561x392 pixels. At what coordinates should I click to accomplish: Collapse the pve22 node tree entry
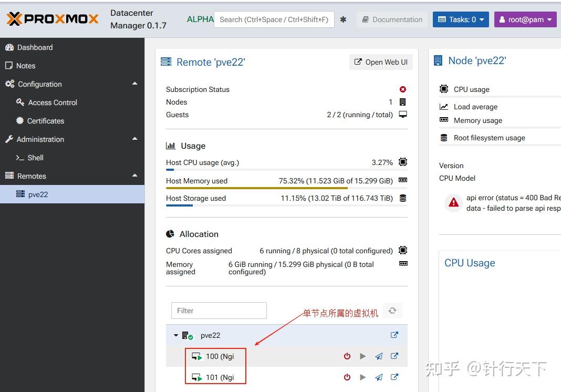click(x=176, y=335)
